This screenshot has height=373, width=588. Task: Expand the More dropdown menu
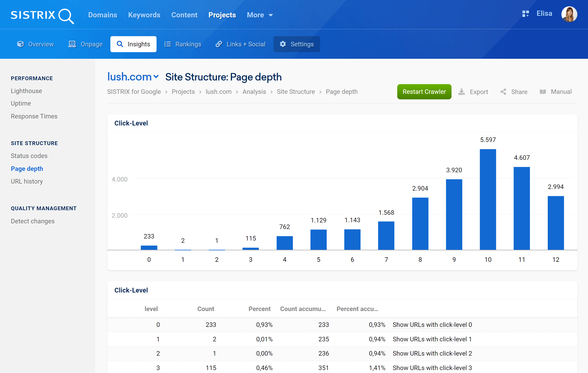pos(260,15)
